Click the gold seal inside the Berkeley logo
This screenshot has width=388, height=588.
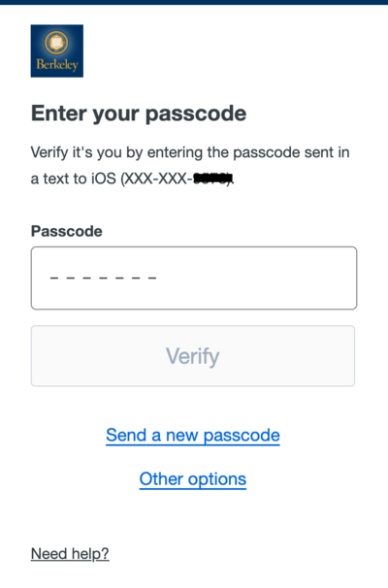[x=56, y=43]
